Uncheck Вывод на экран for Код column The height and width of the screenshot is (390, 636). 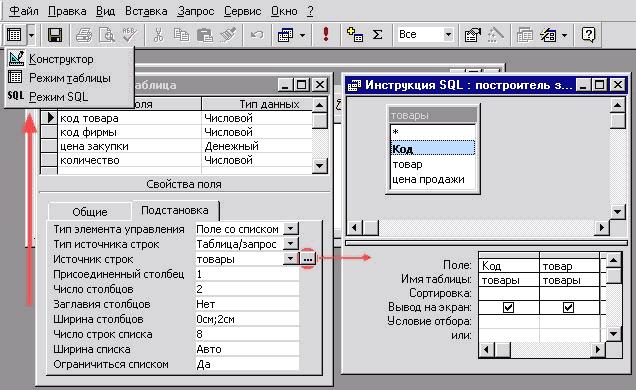508,307
